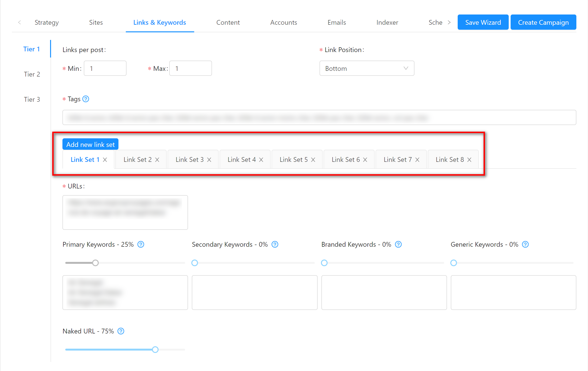
Task: Click the Primary Keywords help icon
Action: [x=141, y=244]
